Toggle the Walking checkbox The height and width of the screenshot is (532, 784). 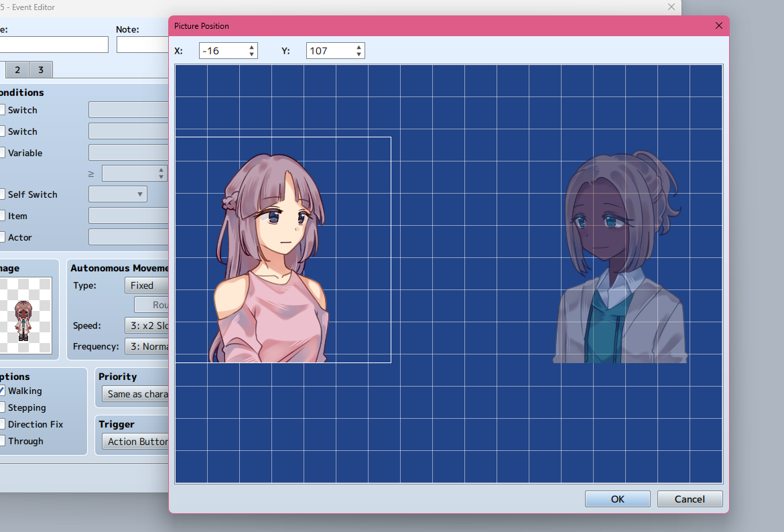(x=3, y=391)
